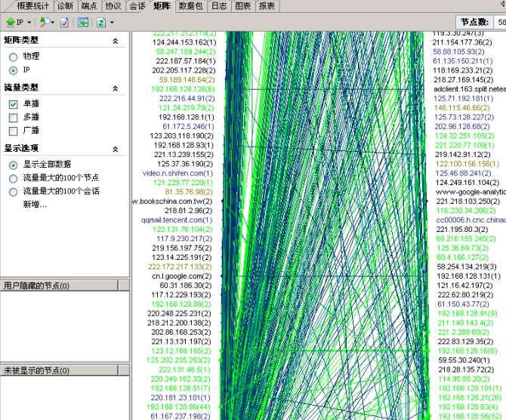Click node video.n.shifen.com in matrix
The width and height of the screenshot is (506, 420).
click(x=177, y=173)
